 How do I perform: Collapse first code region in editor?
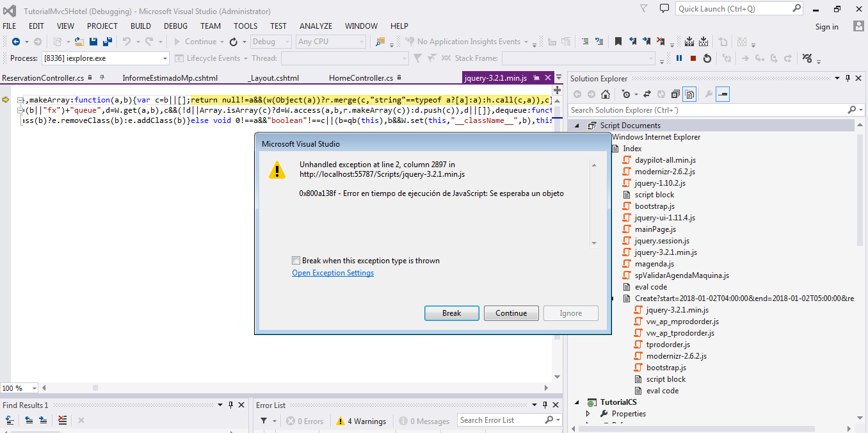20,101
